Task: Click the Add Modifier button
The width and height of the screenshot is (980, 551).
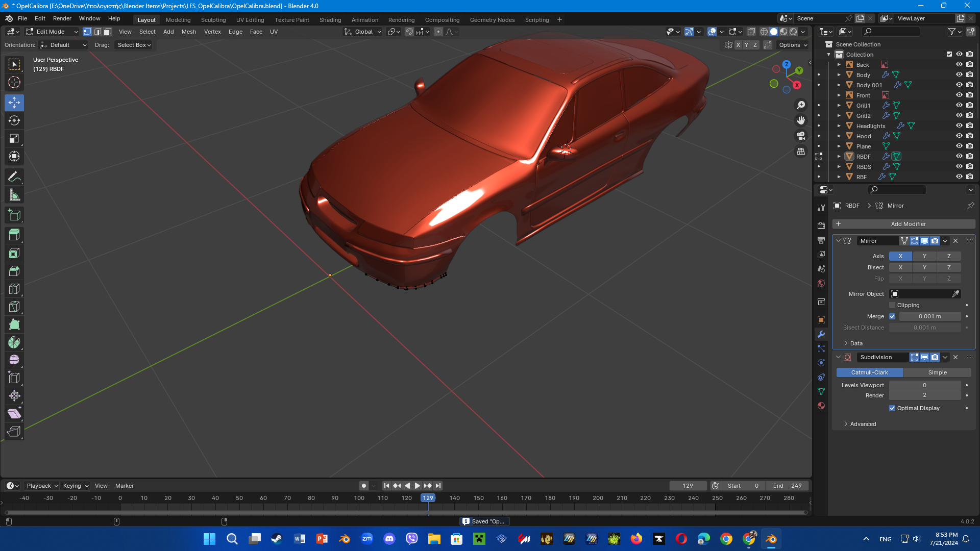Action: 903,224
